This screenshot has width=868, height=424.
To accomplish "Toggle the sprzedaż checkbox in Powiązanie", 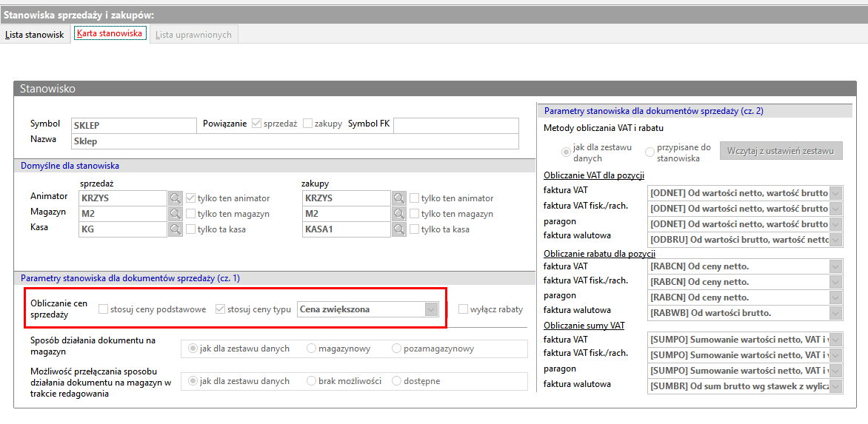I will 256,124.
